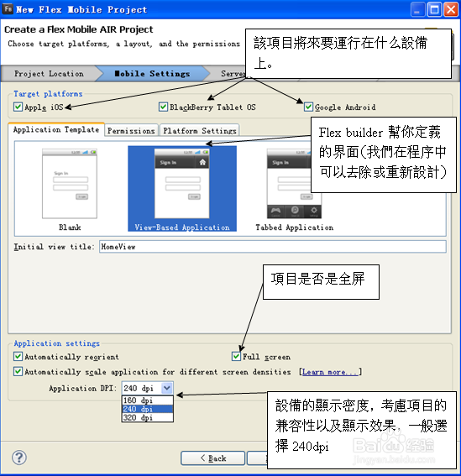Switch to the Application Template tab

click(56, 130)
